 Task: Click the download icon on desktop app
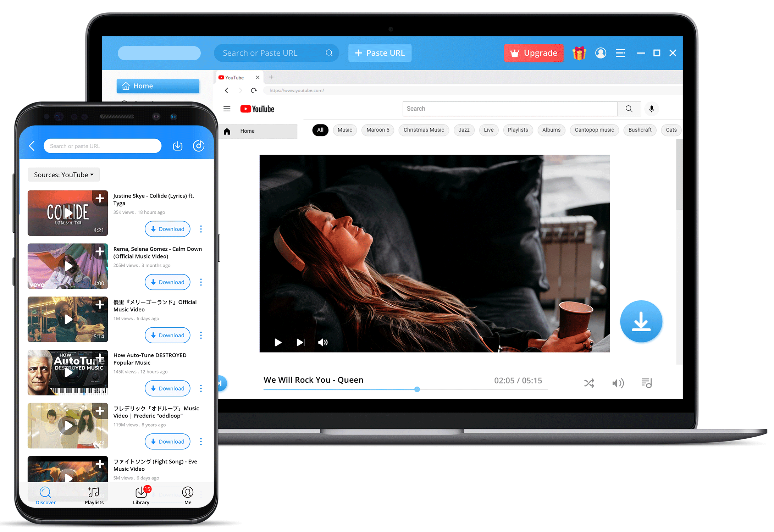(x=641, y=322)
